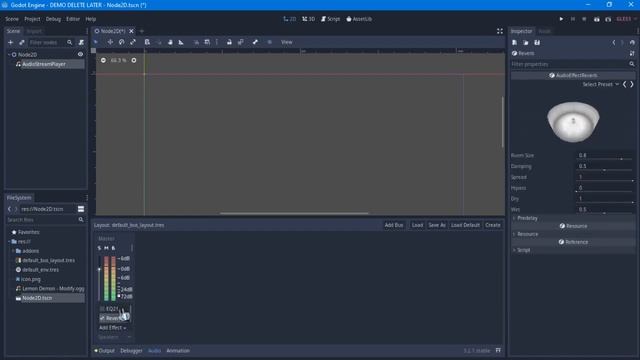Select the Move tool in the canvas toolbar
The image size is (640, 360).
pos(110,42)
